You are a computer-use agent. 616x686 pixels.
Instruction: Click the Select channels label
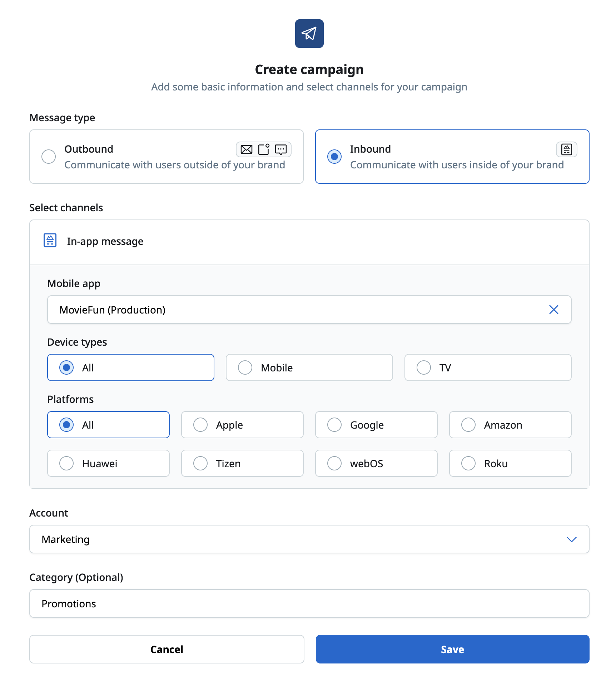pyautogui.click(x=66, y=208)
